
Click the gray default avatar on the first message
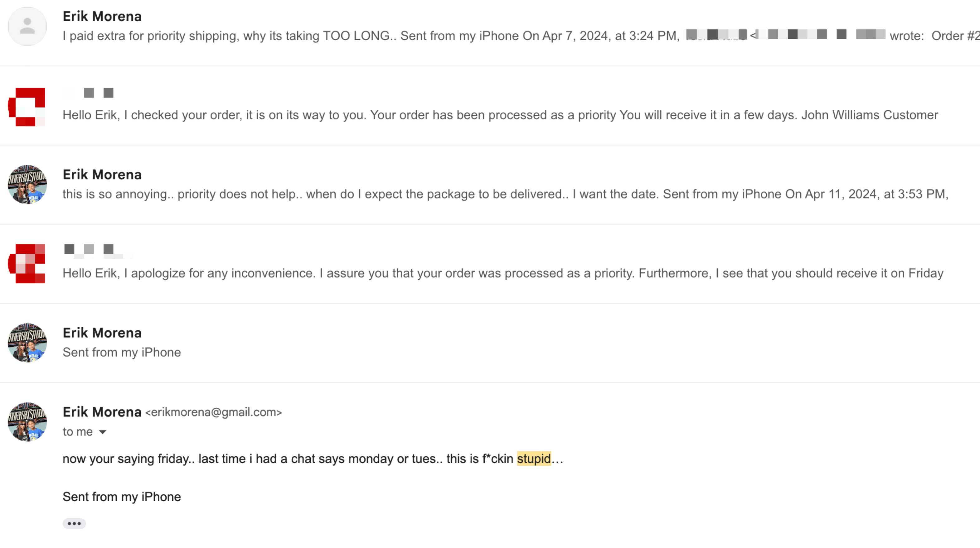(27, 26)
